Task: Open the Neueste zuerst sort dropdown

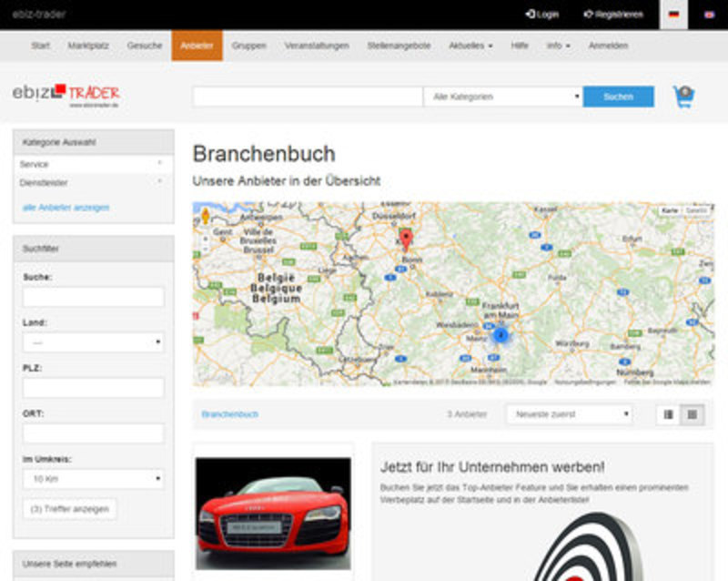Action: click(x=570, y=414)
